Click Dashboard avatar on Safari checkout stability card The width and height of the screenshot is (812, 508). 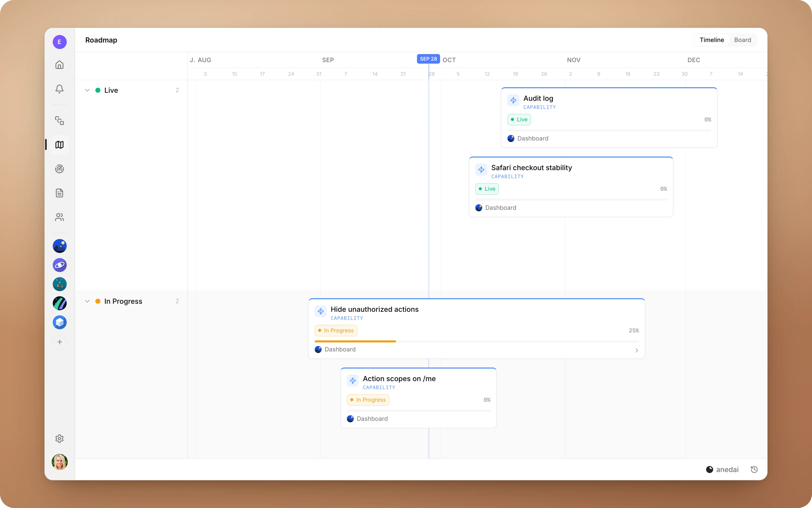tap(479, 208)
